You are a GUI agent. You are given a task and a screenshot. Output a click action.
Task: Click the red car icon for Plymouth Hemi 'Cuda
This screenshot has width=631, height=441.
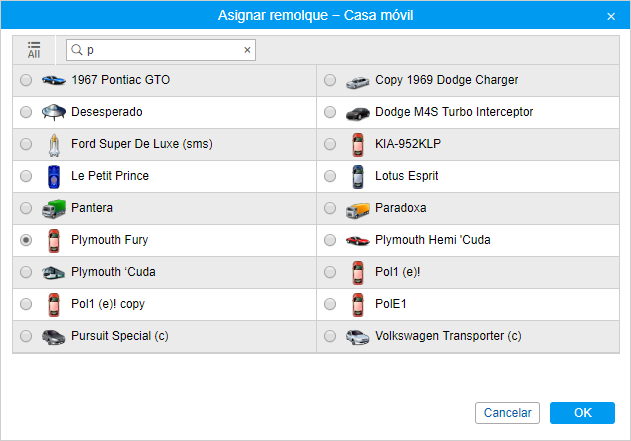[357, 240]
